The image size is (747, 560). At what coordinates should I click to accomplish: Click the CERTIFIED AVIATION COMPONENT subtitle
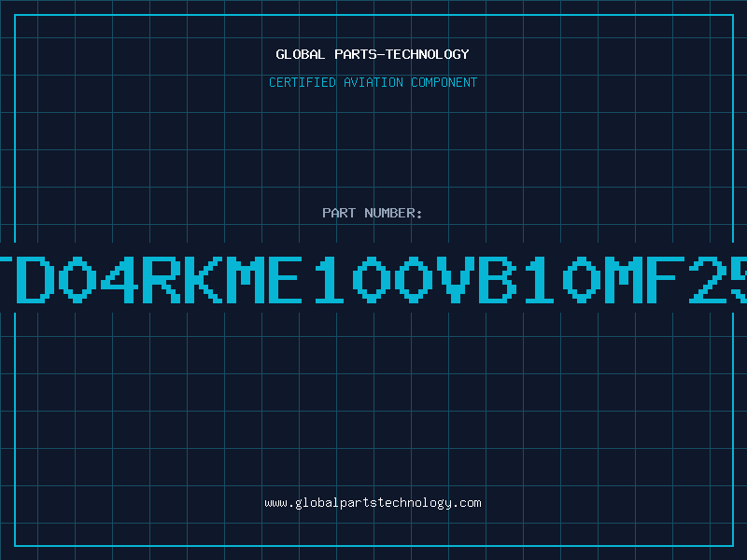point(373,82)
